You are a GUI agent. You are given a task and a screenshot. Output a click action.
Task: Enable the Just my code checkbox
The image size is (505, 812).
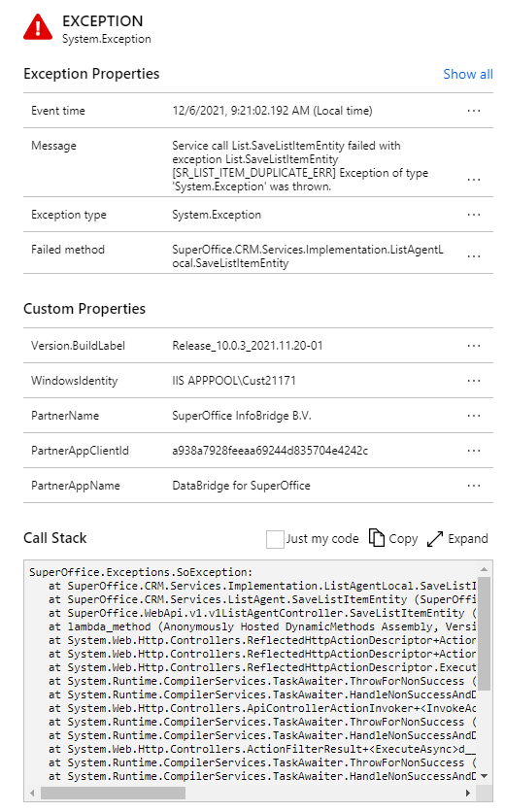tap(275, 539)
